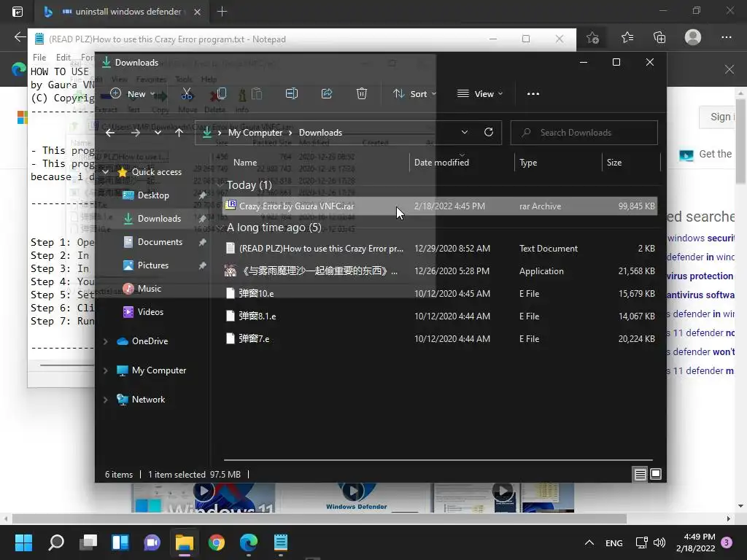Screen dimensions: 747x560
Task: Switch to Microsoft Edge on taskbar
Action: pos(248,542)
